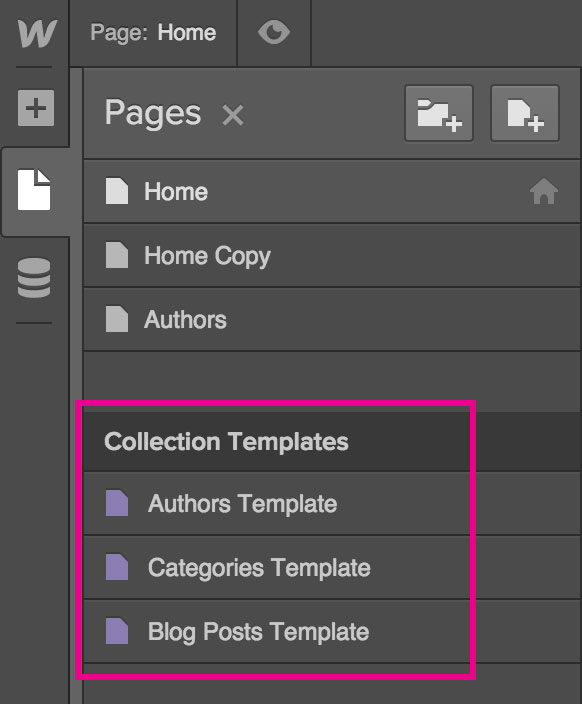Toggle preview mode with eye icon
582x704 pixels.
coord(274,33)
